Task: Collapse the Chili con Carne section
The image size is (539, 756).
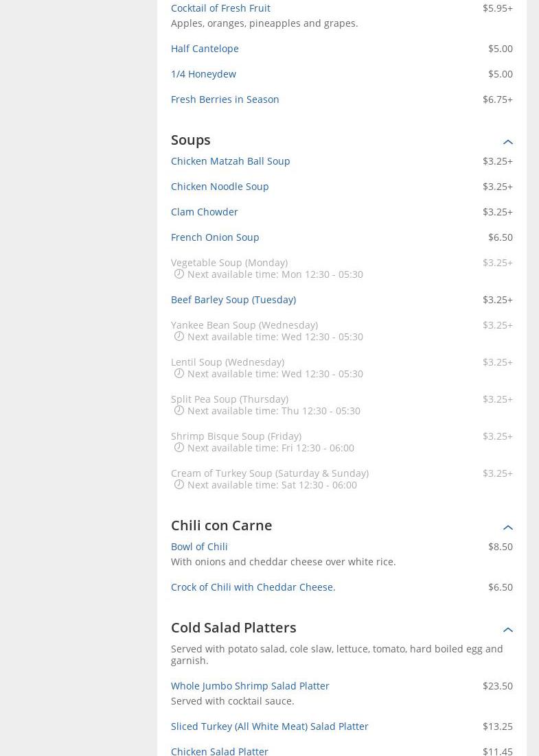Action: point(507,528)
